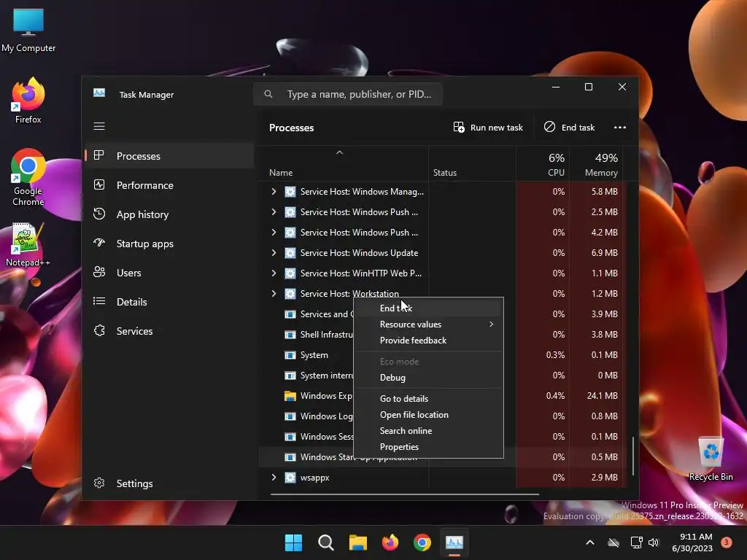The width and height of the screenshot is (747, 560).
Task: Choose Properties in context menu
Action: 427,447
